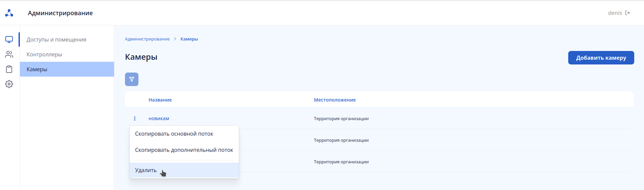This screenshot has width=644, height=190.
Task: Click the denis username in header
Action: (x=615, y=13)
